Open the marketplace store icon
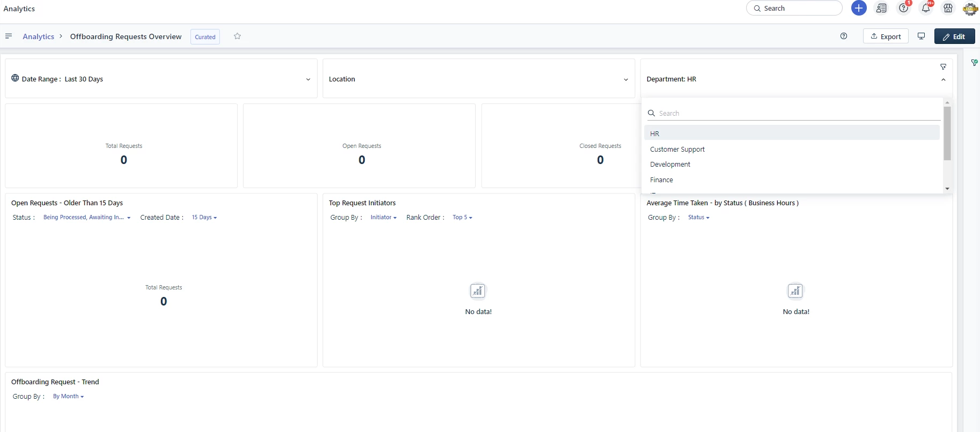The image size is (980, 432). (x=948, y=8)
